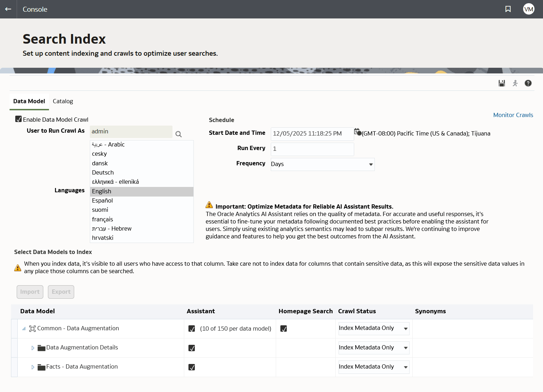Image resolution: width=543 pixels, height=392 pixels.
Task: Click the Console title in header
Action: 35,10
